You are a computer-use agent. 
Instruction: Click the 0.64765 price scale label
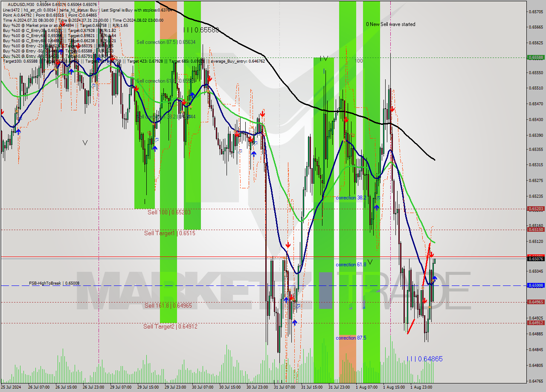[x=536, y=381]
